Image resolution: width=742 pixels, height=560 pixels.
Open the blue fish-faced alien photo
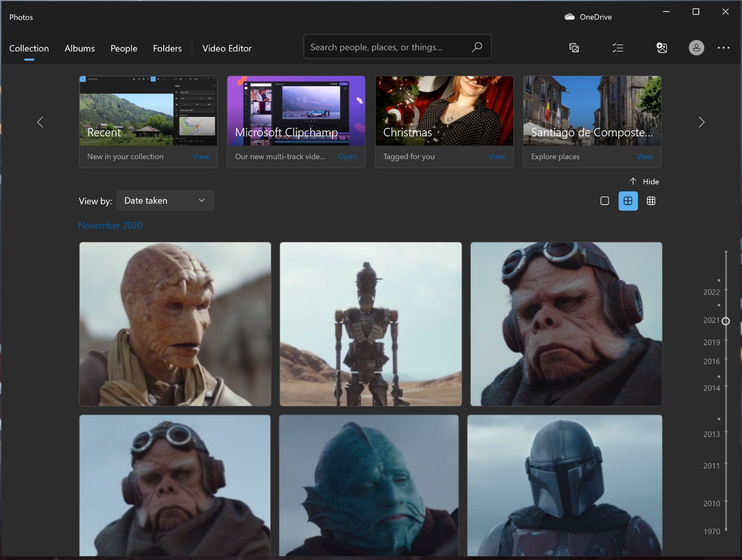[369, 485]
